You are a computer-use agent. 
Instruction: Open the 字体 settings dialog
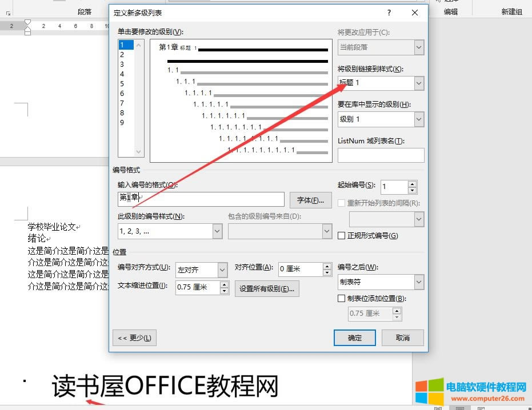coord(310,199)
